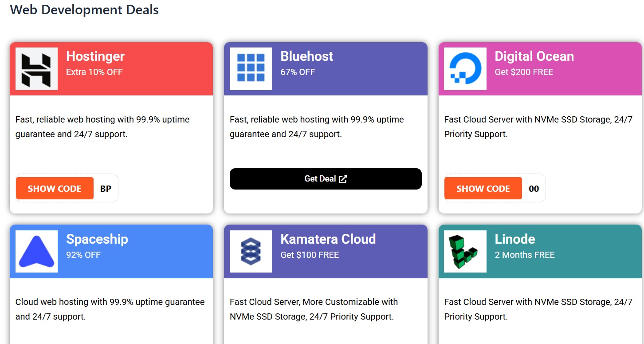Open the Hostinger title link
Screen dimensions: 644x344
tap(95, 56)
